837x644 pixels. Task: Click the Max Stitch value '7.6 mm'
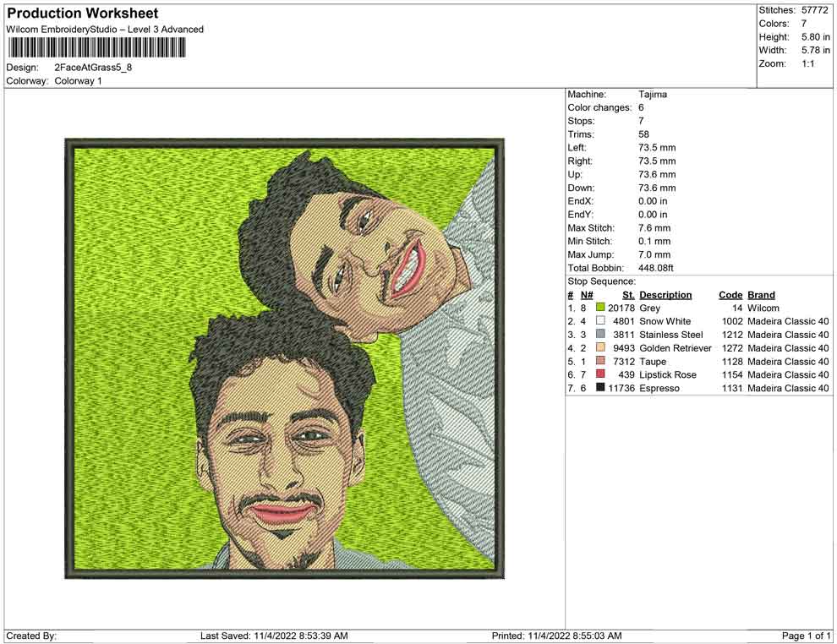point(654,228)
